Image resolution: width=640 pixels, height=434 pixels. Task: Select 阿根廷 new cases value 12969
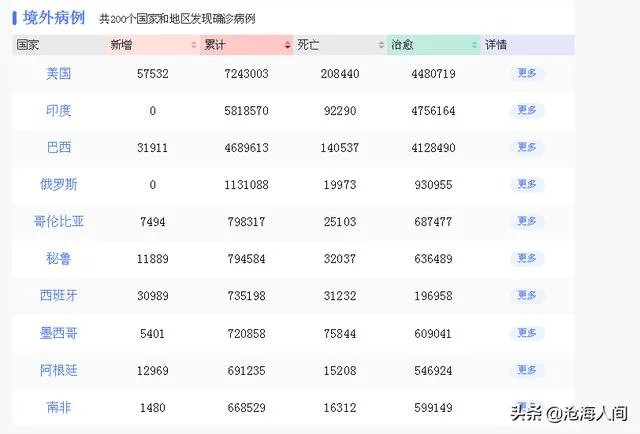pyautogui.click(x=153, y=371)
